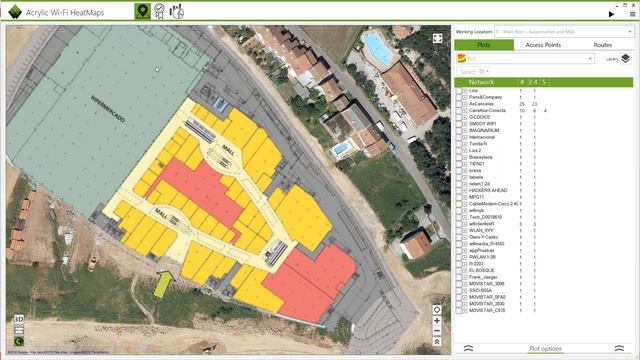Open the Plot options tab
Image resolution: width=640 pixels, height=360 pixels.
click(x=545, y=349)
